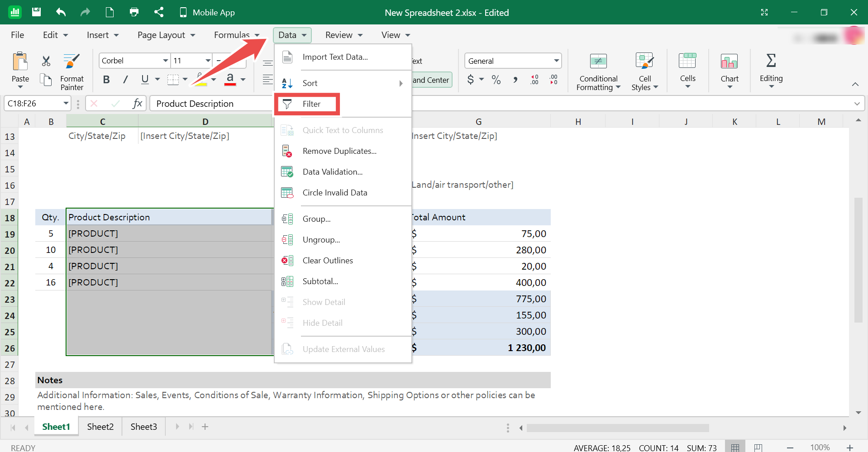Open the Cells dropdown
Viewport: 868px width, 452px height.
(687, 70)
